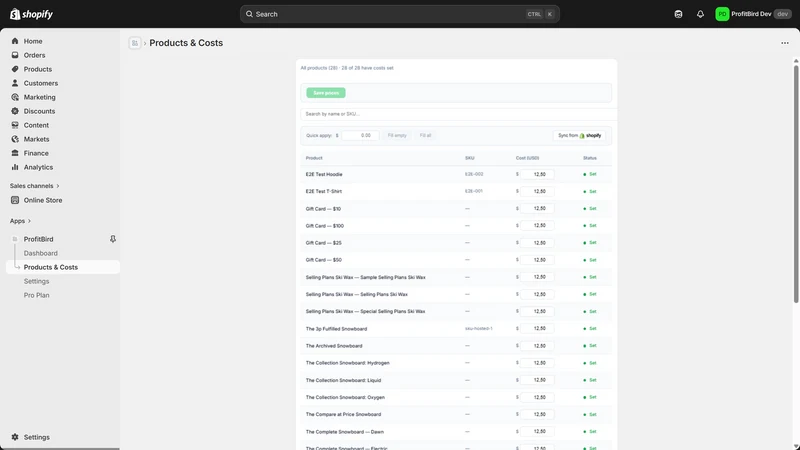This screenshot has width=800, height=450.
Task: Click the Product column header
Action: pos(314,158)
